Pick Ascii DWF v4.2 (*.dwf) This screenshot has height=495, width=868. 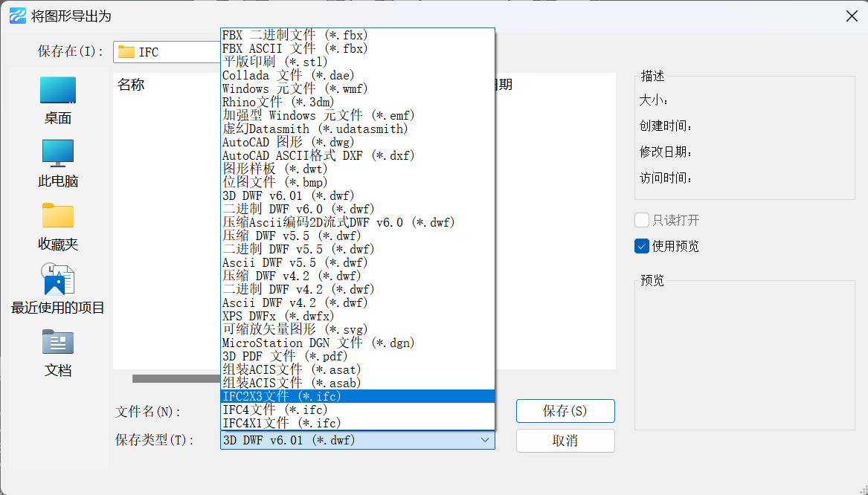(358, 302)
